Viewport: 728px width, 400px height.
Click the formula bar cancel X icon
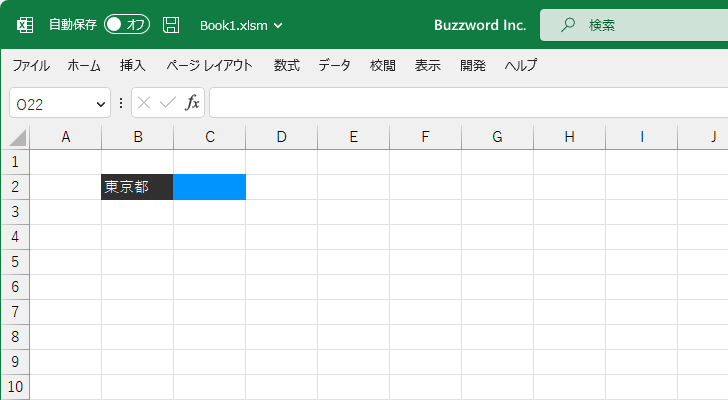pos(144,103)
